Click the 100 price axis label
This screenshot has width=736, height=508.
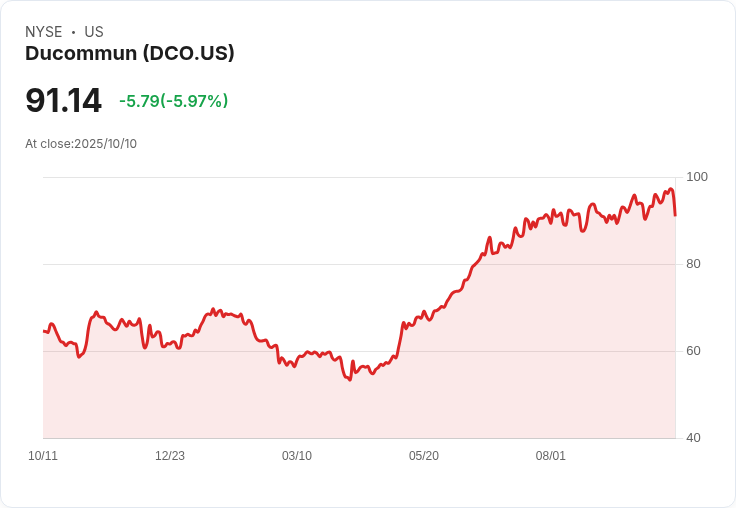697,177
